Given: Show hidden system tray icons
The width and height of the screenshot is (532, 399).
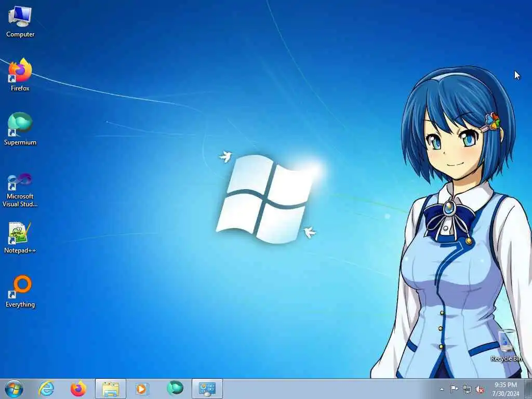Looking at the screenshot, I should point(442,389).
